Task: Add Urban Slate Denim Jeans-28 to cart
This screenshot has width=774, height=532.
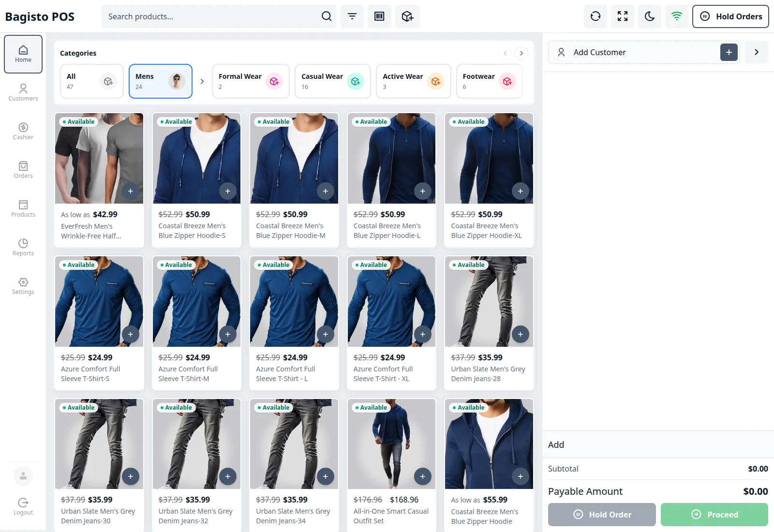Action: (521, 334)
